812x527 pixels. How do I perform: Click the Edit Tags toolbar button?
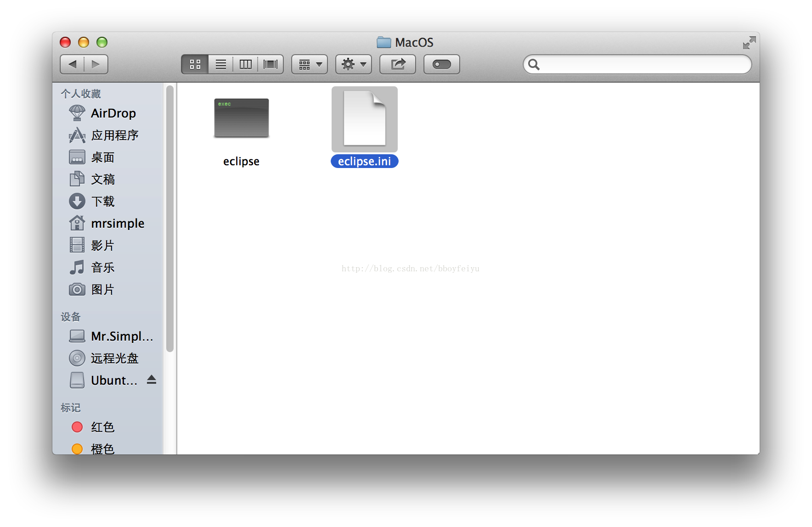click(442, 64)
